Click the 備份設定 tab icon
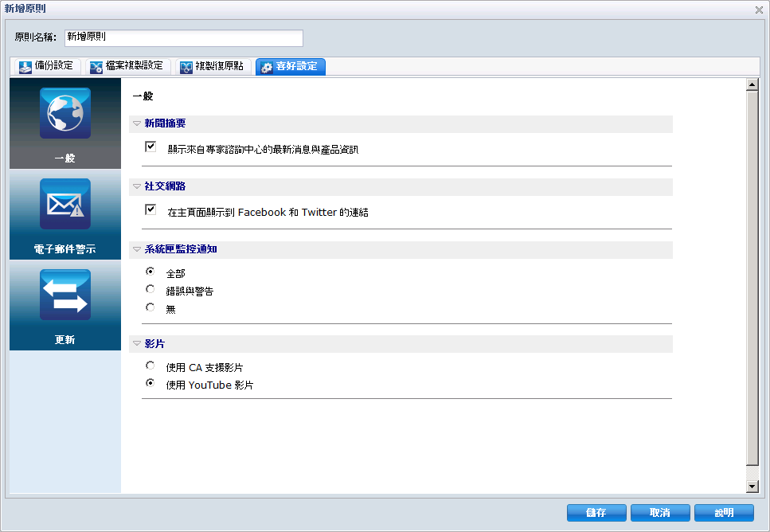Viewport: 770px width, 532px height. click(25, 67)
